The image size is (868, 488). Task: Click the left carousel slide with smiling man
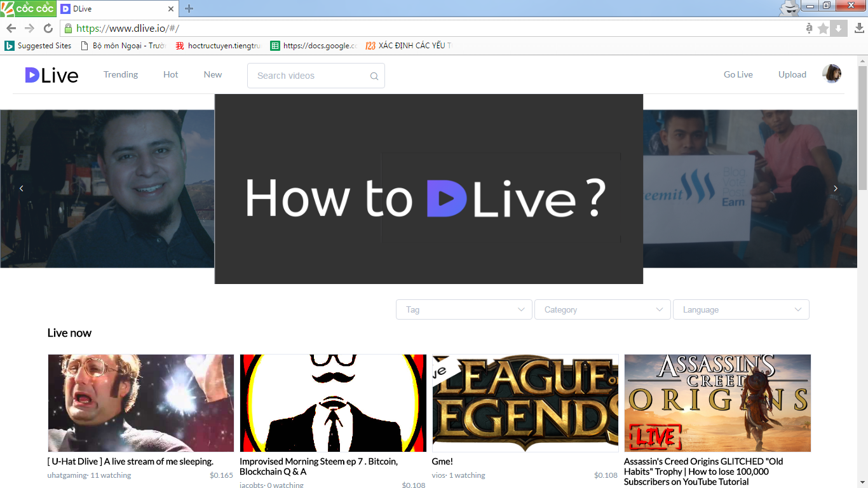pos(107,189)
